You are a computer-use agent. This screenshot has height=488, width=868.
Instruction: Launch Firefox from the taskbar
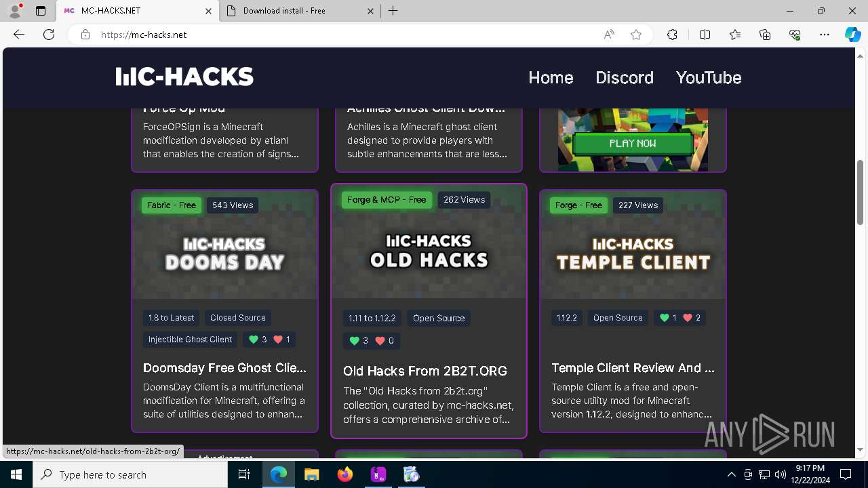pyautogui.click(x=345, y=474)
